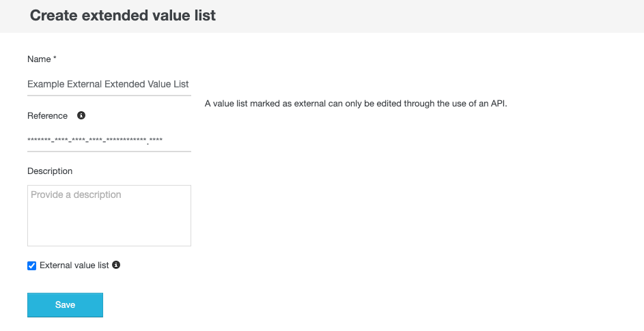Screen dimensions: 644x331
Task: Click the 'Provide a description' placeholder text
Action: tap(76, 195)
